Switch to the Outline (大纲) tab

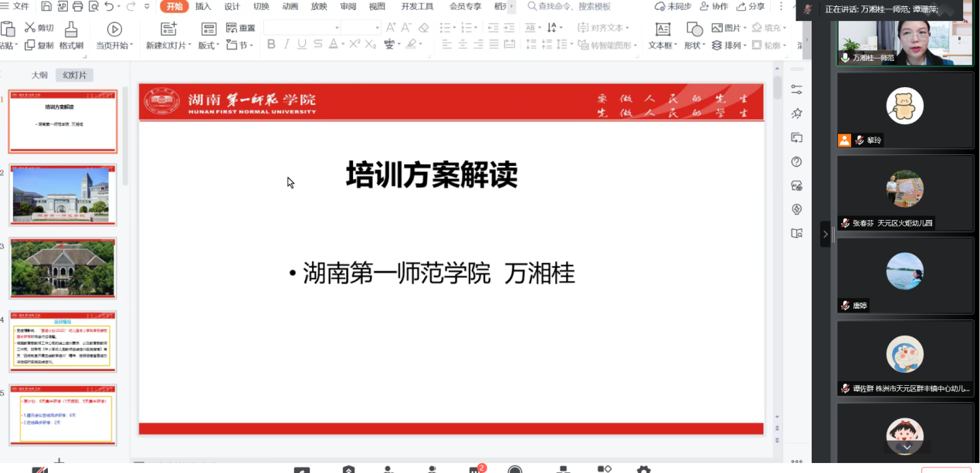39,75
